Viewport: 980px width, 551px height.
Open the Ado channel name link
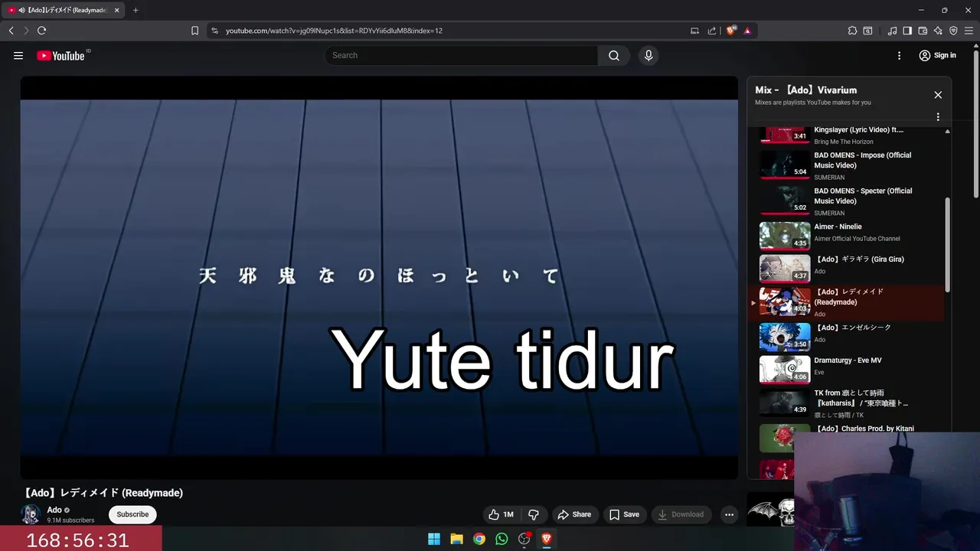[x=54, y=510]
